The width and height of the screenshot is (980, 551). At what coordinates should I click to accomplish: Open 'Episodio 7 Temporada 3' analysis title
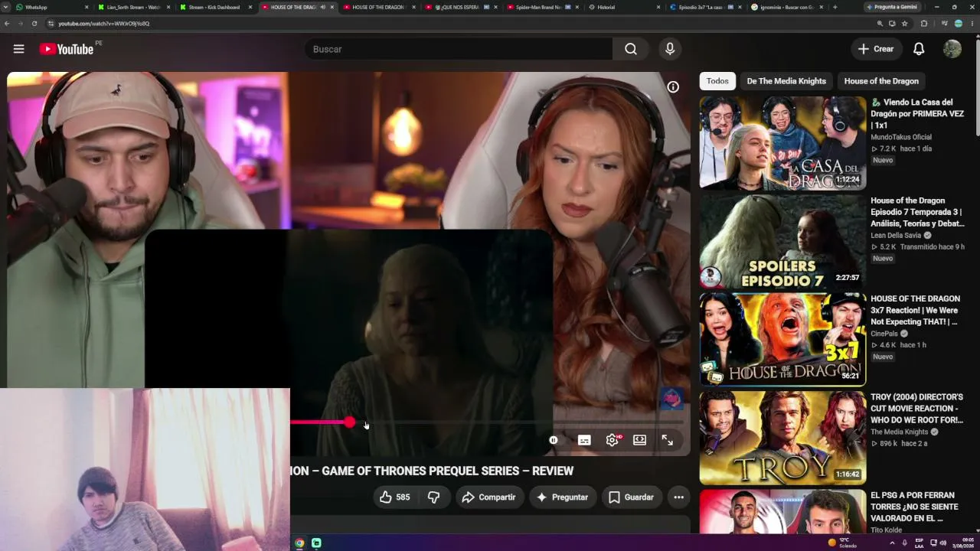coord(917,212)
